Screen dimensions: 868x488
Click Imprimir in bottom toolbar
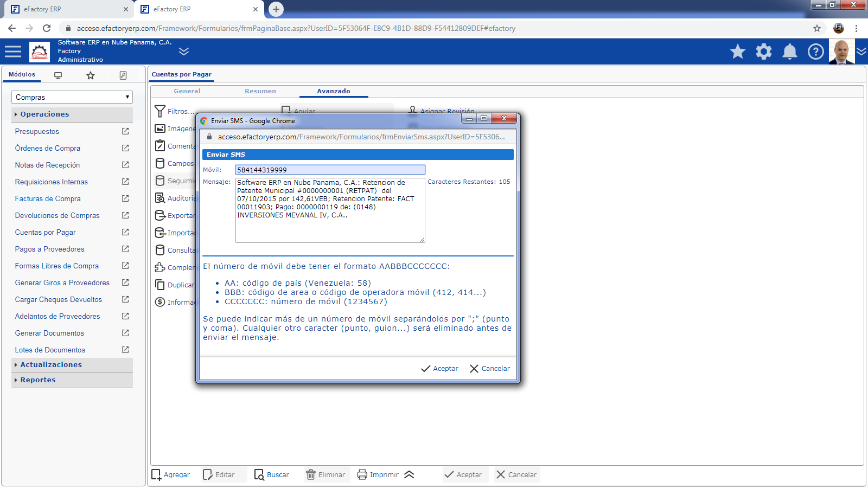378,475
